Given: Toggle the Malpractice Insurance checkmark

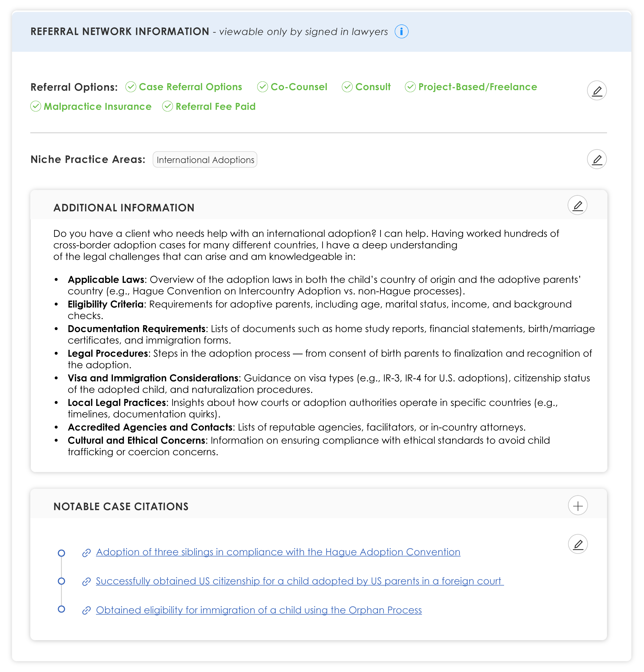Looking at the screenshot, I should coord(36,106).
